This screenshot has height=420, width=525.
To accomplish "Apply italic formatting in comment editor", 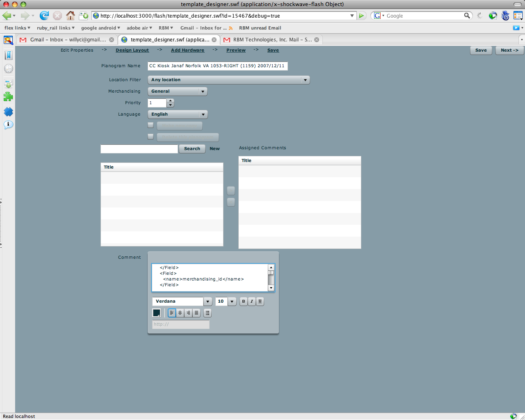I will 251,301.
